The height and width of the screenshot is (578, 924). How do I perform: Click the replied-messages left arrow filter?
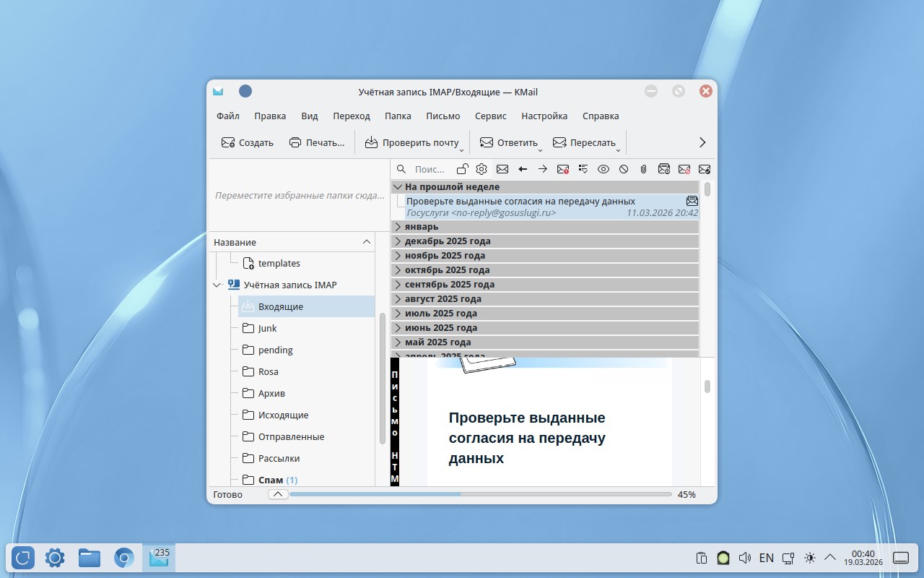coord(523,169)
